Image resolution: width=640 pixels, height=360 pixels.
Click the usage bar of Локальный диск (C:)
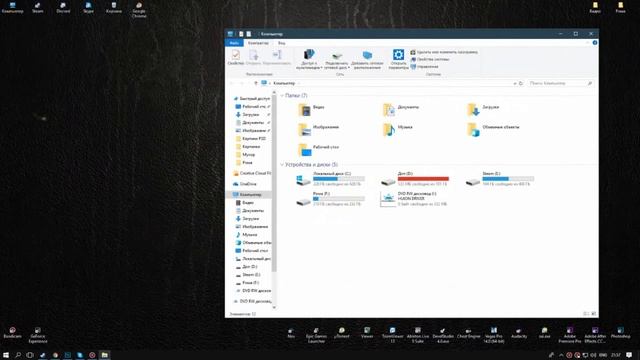(338, 179)
